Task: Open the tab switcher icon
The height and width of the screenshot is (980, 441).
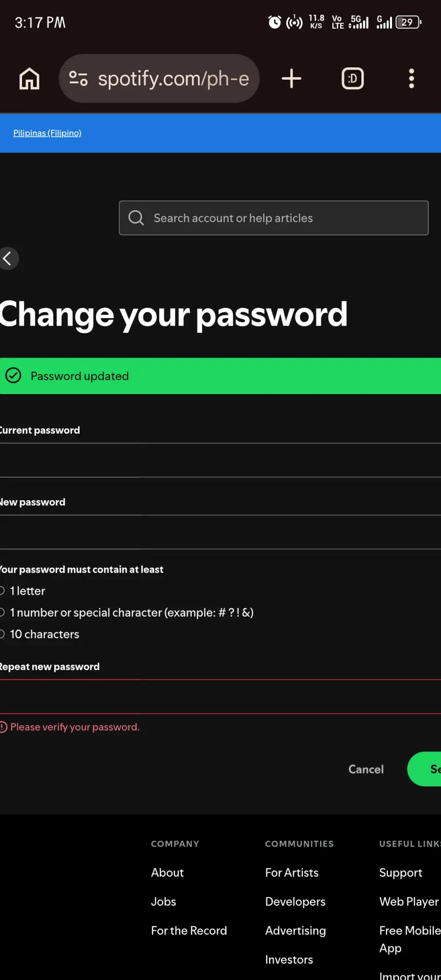Action: click(x=353, y=79)
